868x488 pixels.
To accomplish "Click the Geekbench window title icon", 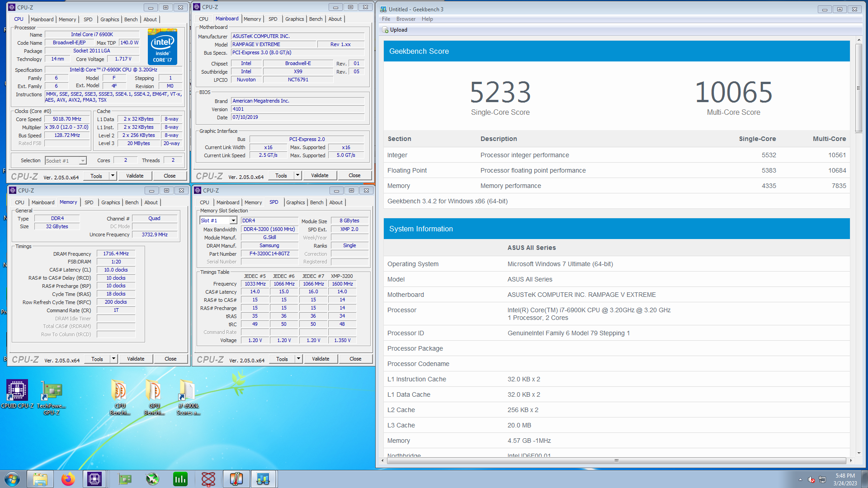I will pyautogui.click(x=383, y=9).
